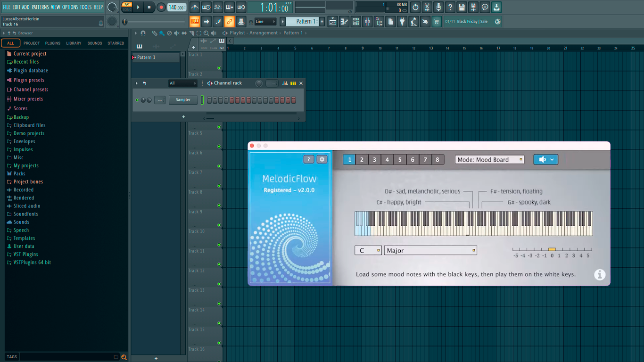Open the audio editor scissors icon
Image resolution: width=644 pixels, height=362 pixels.
(x=427, y=8)
